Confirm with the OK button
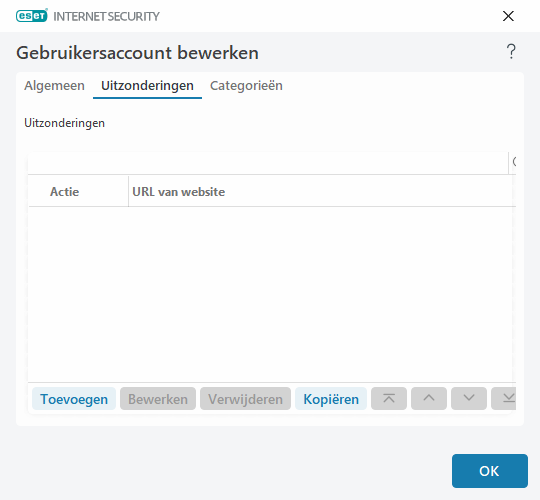 coord(489,471)
